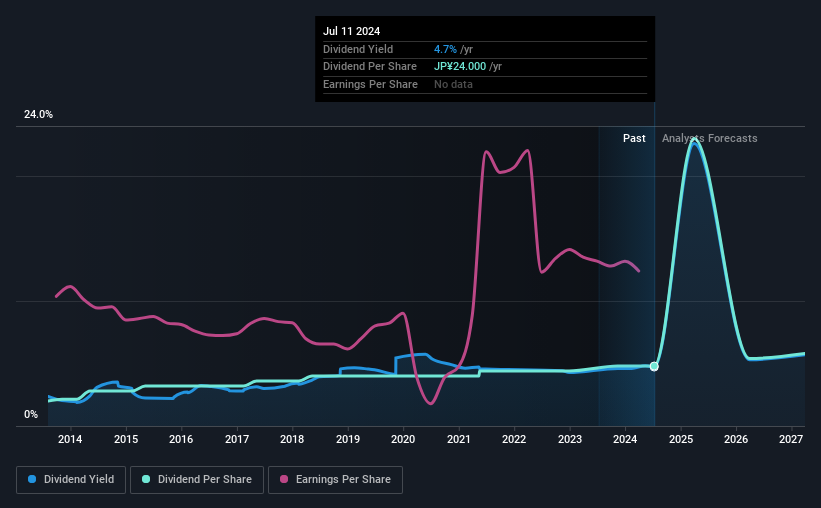Screen dimensions: 821x508
Task: Click the 2018 x-axis year label
Action: [292, 439]
